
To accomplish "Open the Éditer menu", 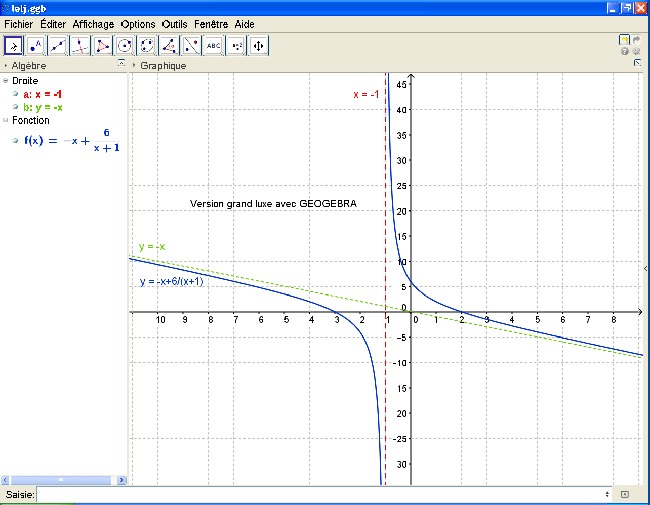I will tap(53, 24).
